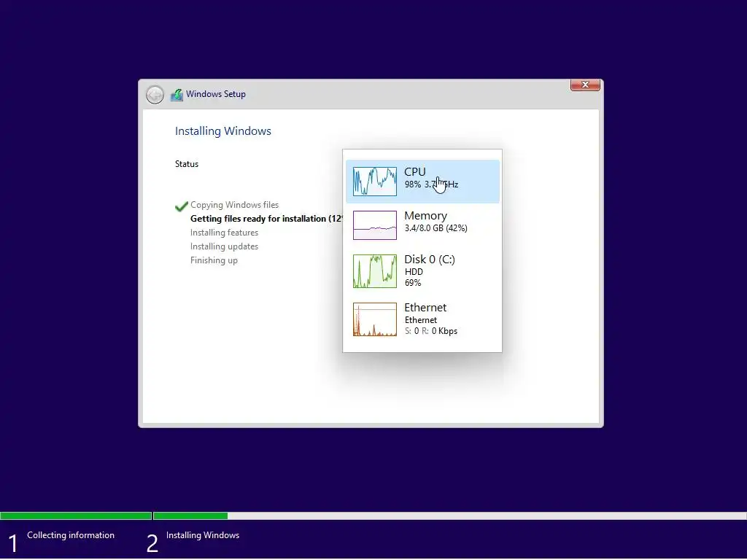Image resolution: width=747 pixels, height=560 pixels.
Task: Click the 'Installing Windows' heading
Action: pos(223,131)
